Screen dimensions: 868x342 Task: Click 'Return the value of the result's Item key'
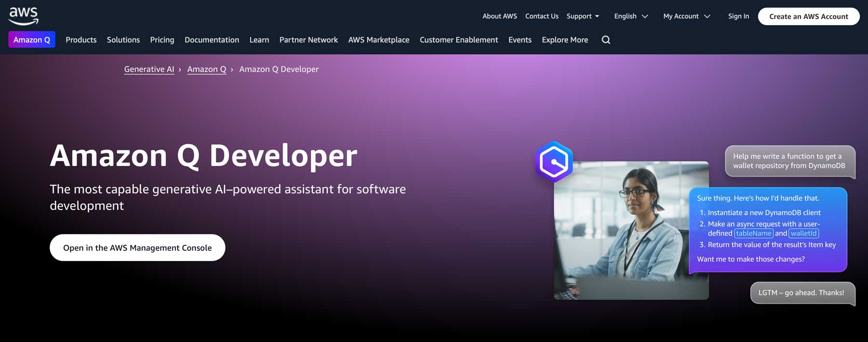[772, 245]
